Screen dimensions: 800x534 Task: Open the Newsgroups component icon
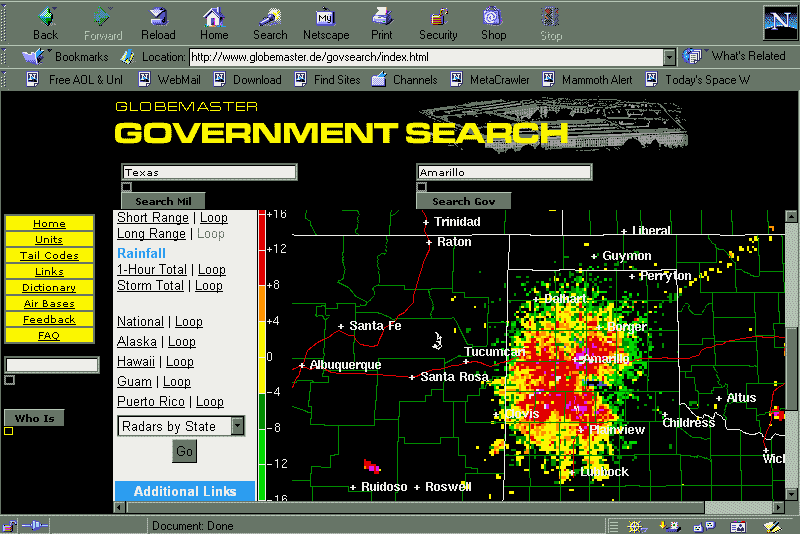[x=705, y=526]
